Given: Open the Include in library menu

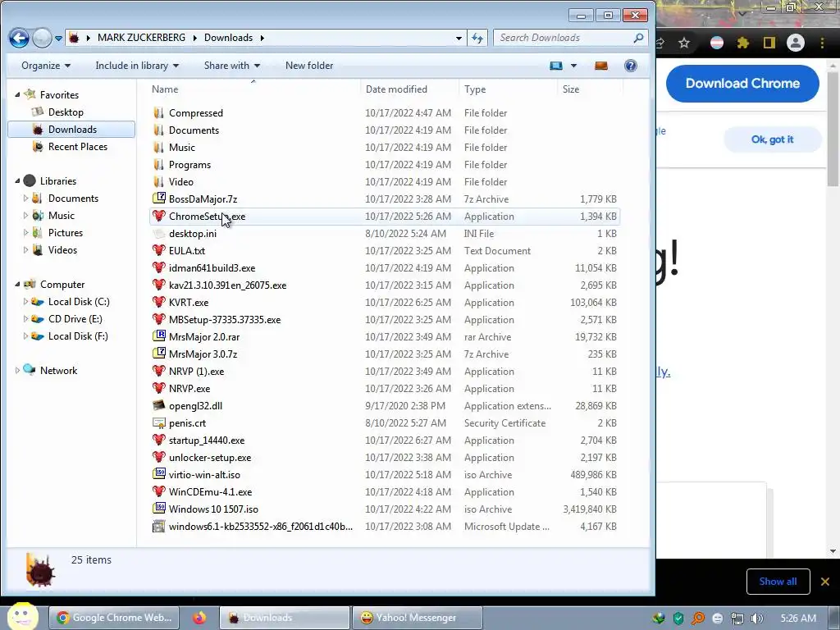Looking at the screenshot, I should (x=137, y=66).
